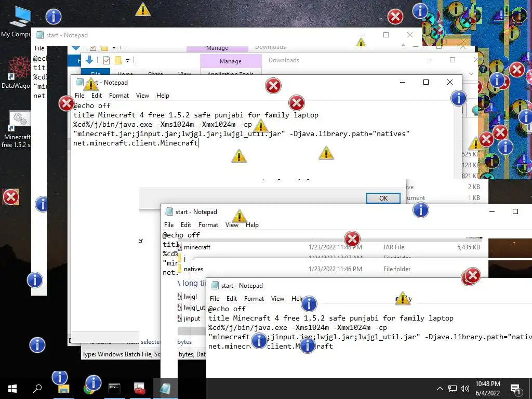
Task: Open File menu in the bottom-right Notepad
Action: 215,299
